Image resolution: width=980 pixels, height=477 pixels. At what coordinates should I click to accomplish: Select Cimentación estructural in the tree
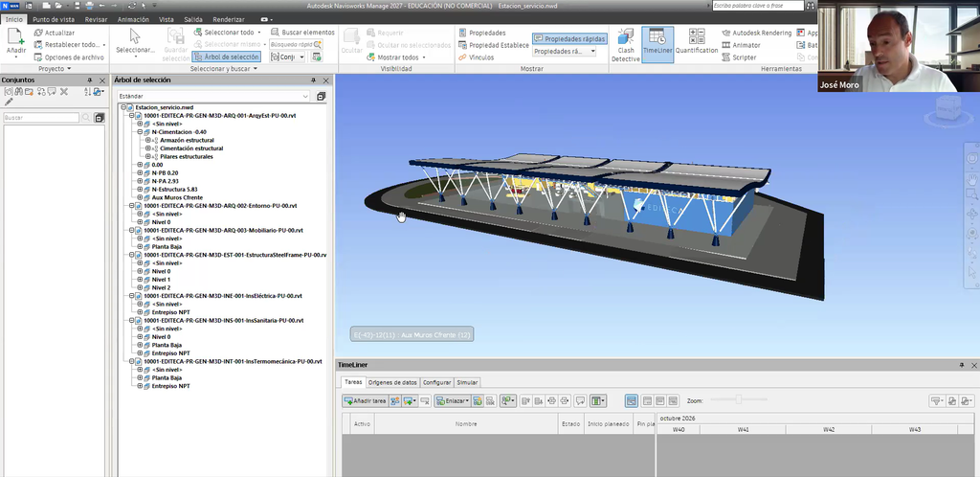click(191, 148)
